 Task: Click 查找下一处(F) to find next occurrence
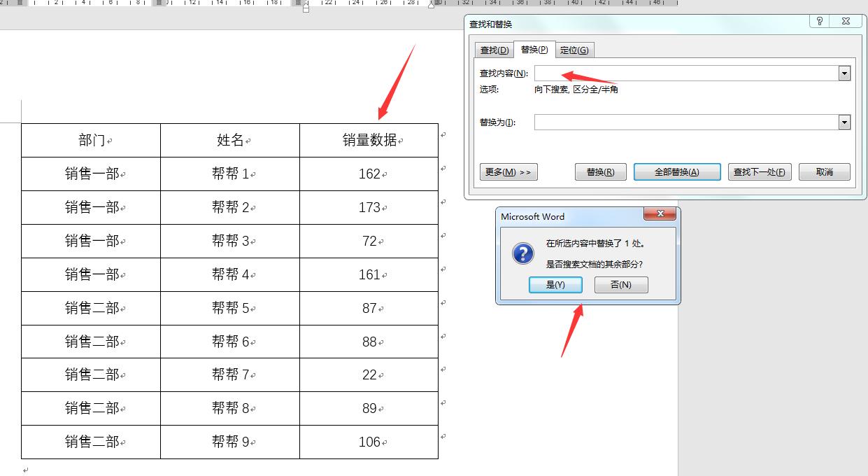click(x=760, y=171)
